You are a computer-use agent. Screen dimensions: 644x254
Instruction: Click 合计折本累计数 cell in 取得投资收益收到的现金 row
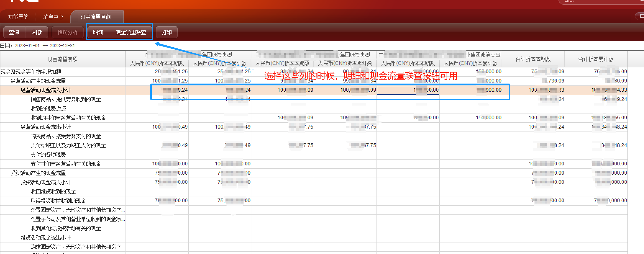point(596,201)
